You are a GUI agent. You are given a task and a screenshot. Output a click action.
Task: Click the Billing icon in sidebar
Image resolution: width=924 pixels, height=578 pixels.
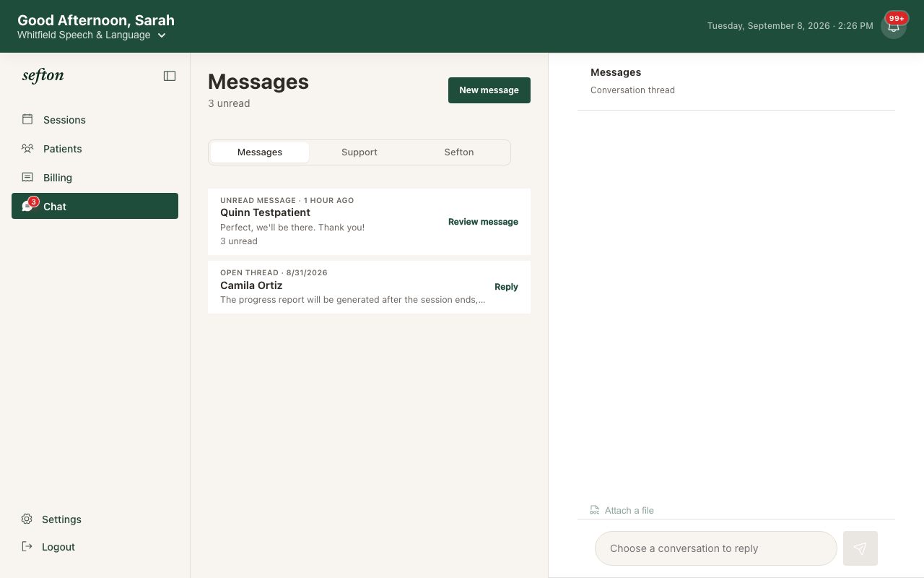[x=27, y=177]
